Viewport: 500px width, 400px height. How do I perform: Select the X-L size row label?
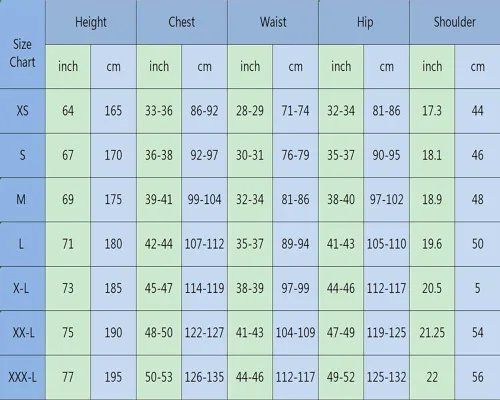(x=22, y=288)
